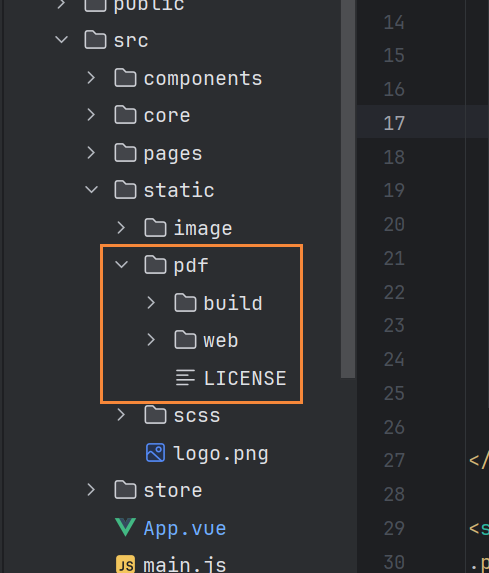Click the components folder icon
489x573 pixels.
125,77
